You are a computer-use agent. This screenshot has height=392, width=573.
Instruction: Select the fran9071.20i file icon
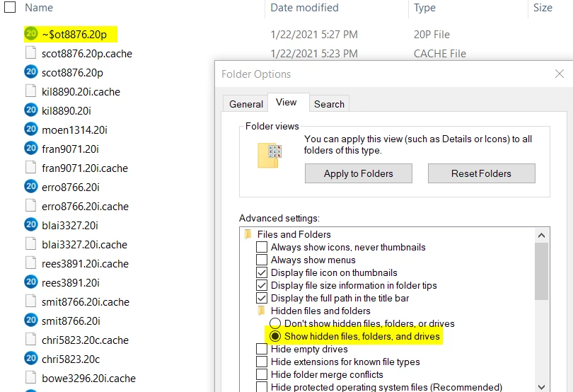pos(31,149)
